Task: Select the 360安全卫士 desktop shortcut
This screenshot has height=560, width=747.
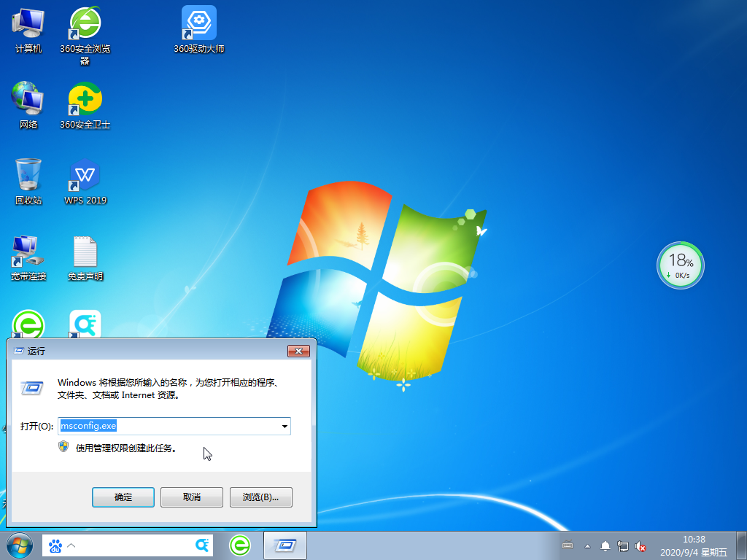Action: pos(85,105)
